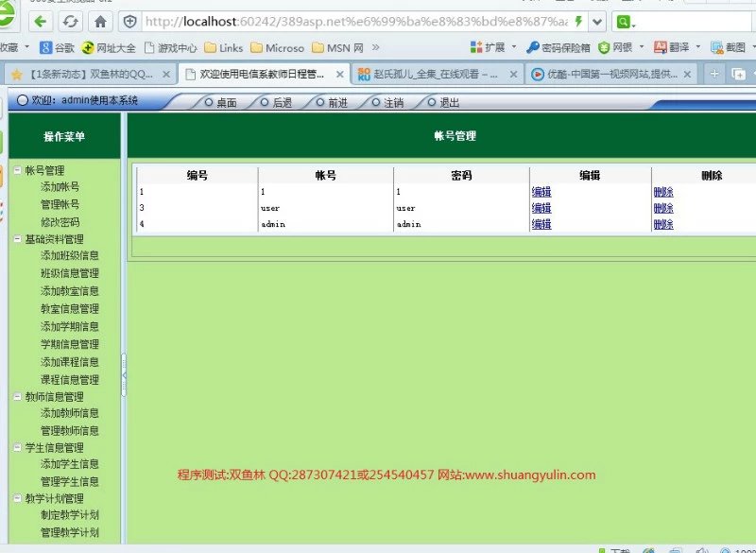Open 添加学期信息 in the sidebar
This screenshot has width=756, height=553.
69,326
